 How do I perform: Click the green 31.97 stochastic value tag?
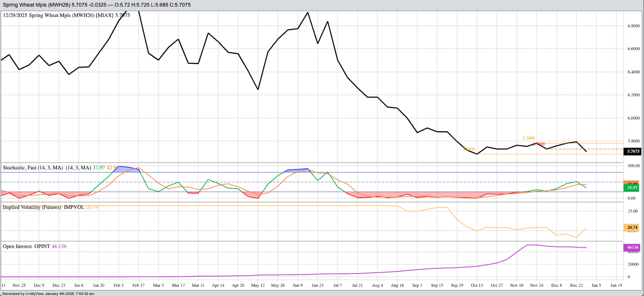click(632, 188)
